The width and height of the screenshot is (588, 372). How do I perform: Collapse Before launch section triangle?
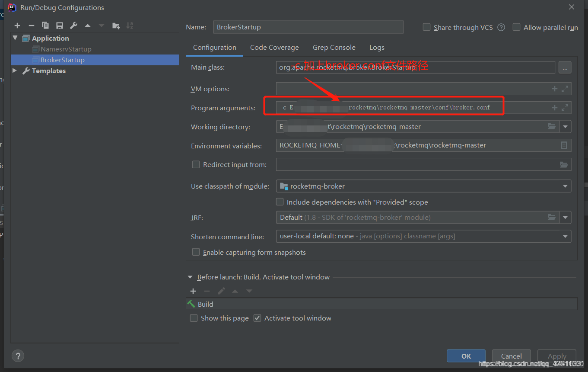[x=190, y=277]
